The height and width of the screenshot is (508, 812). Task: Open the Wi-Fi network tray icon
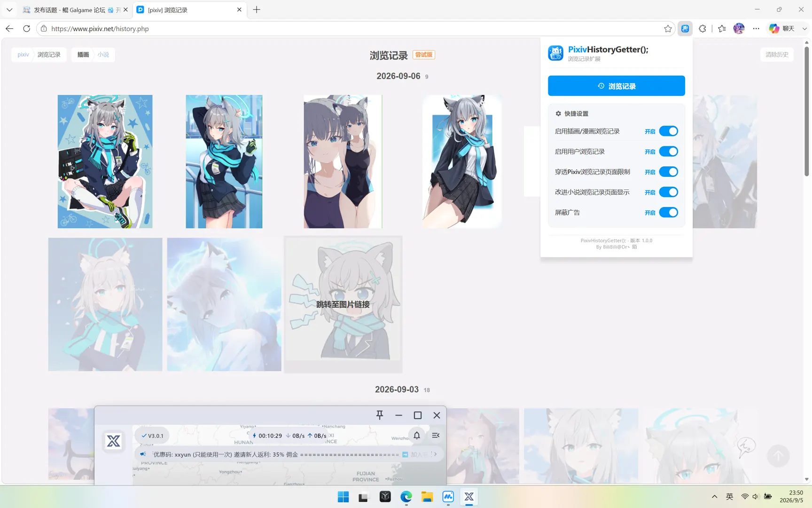745,497
